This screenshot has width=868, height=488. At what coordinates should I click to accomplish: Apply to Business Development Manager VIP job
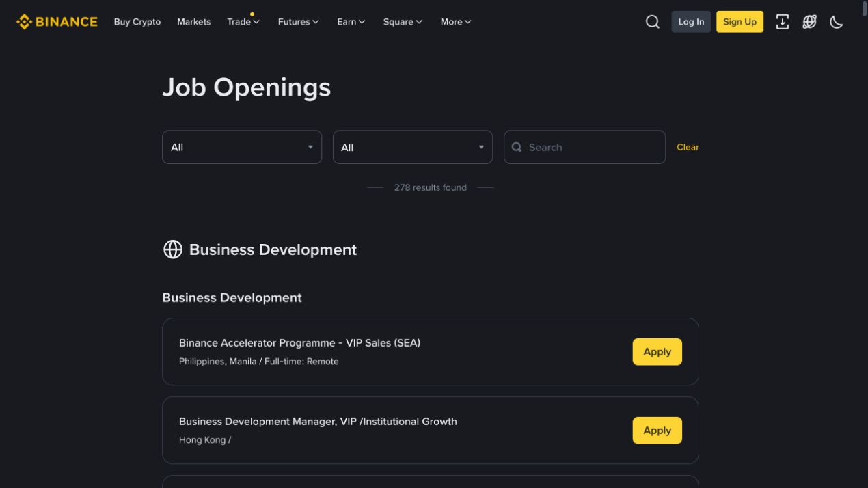pos(657,431)
